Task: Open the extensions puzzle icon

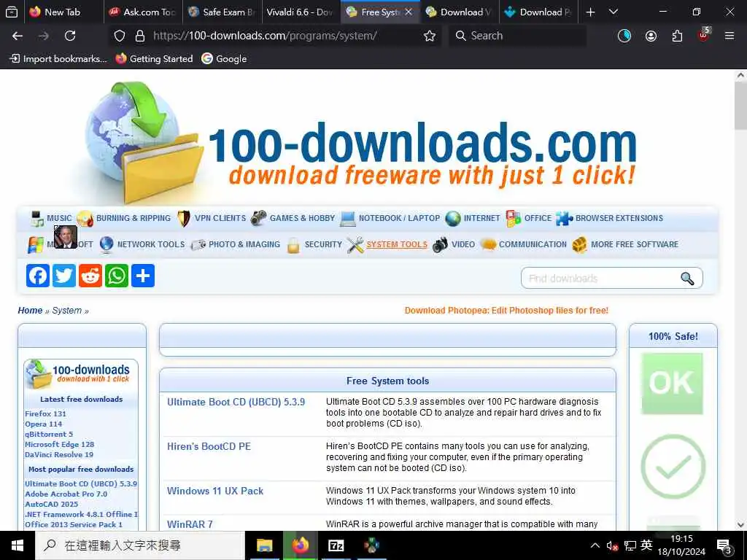Action: click(x=677, y=36)
